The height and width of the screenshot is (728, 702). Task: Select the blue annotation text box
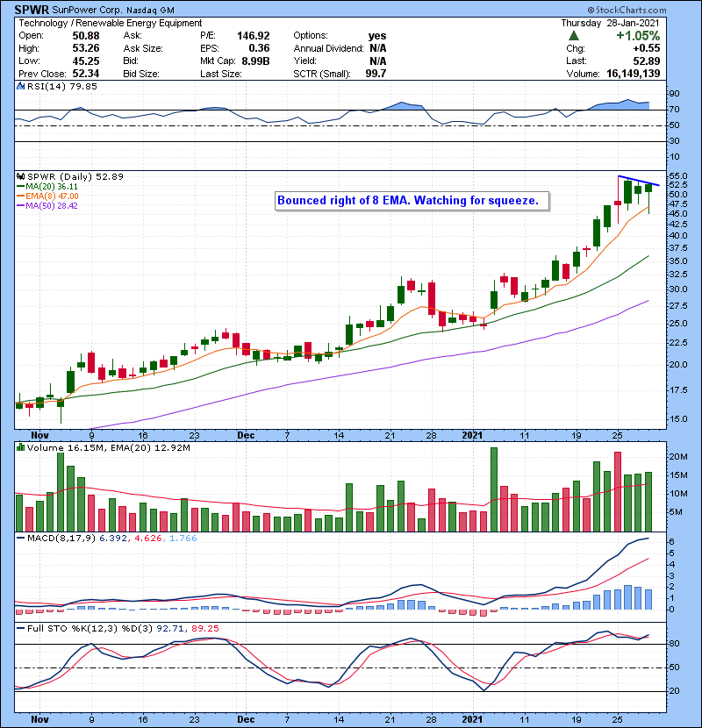(413, 201)
